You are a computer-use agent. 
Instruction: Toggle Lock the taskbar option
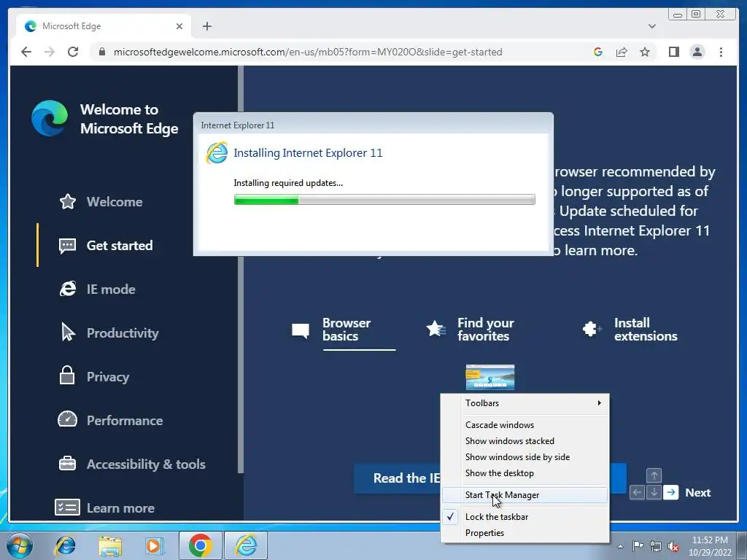(525, 517)
